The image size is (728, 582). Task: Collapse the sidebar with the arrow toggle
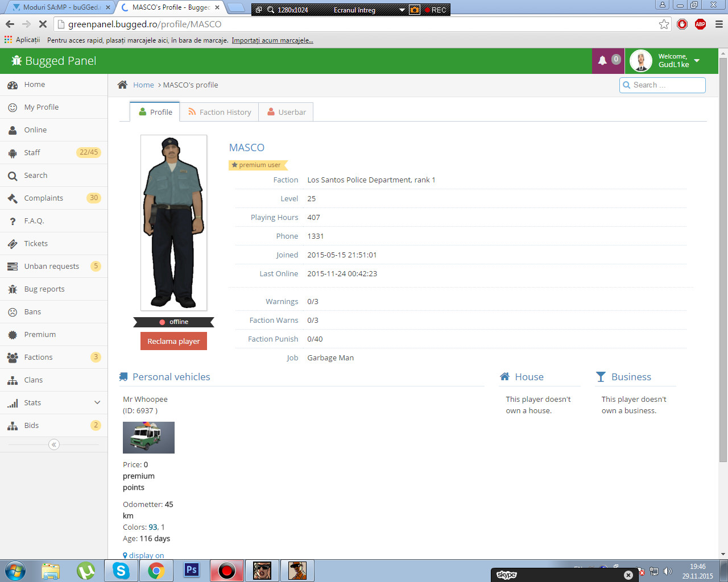(x=54, y=444)
